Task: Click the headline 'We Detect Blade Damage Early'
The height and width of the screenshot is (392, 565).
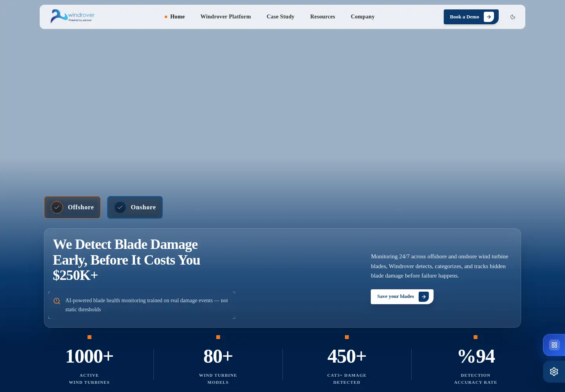Action: pos(126,260)
